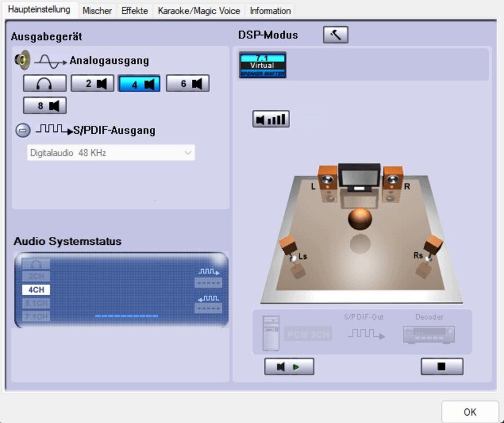504x423 pixels.
Task: Click the computer tower icon
Action: tap(271, 333)
